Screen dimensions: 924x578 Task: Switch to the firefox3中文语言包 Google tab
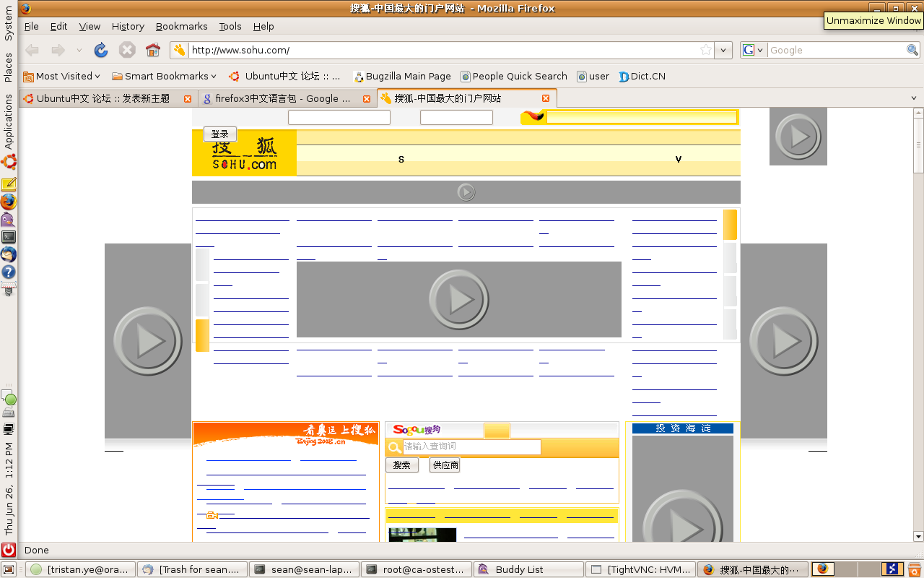[x=287, y=98]
